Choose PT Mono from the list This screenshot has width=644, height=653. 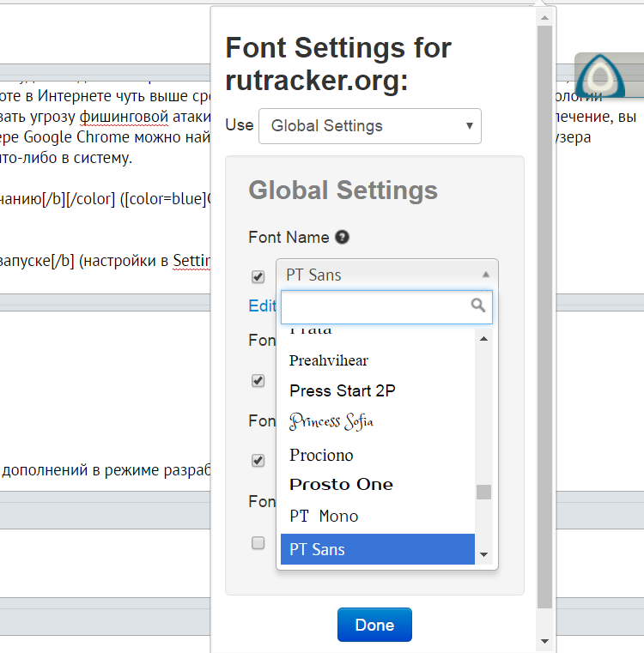[x=378, y=516]
